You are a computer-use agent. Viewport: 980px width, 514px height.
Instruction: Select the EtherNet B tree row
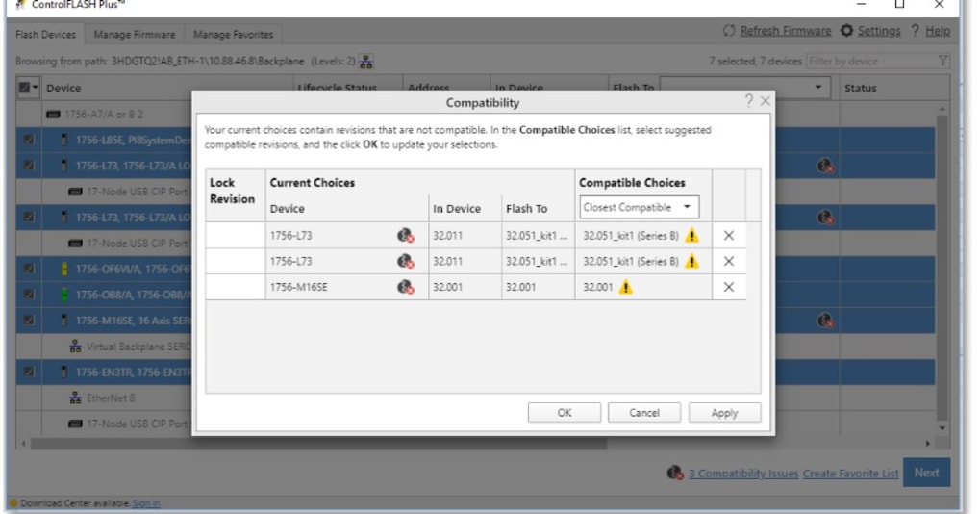(x=103, y=398)
